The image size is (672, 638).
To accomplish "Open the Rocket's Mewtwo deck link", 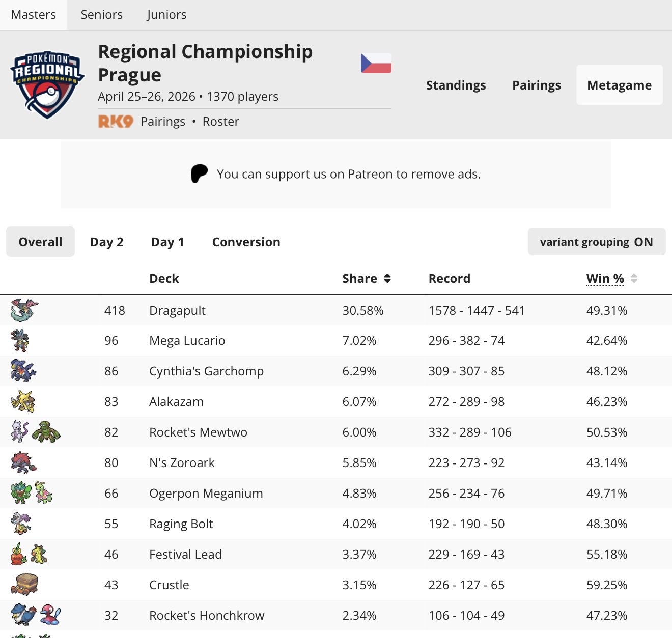I will (x=199, y=432).
